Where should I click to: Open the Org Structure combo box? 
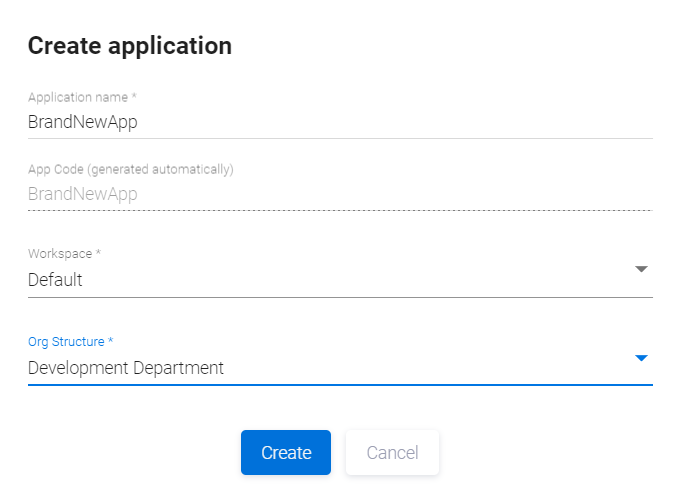330,368
